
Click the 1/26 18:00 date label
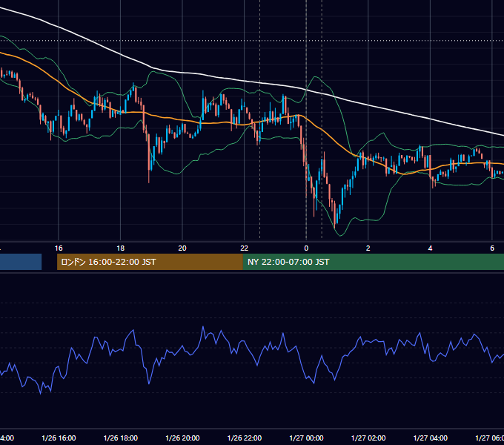tap(121, 438)
